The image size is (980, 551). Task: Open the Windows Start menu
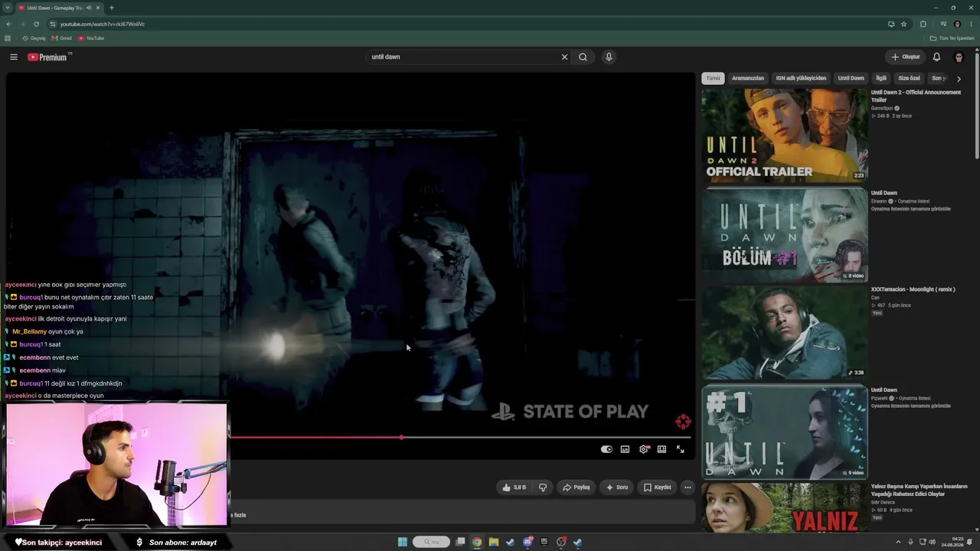402,542
